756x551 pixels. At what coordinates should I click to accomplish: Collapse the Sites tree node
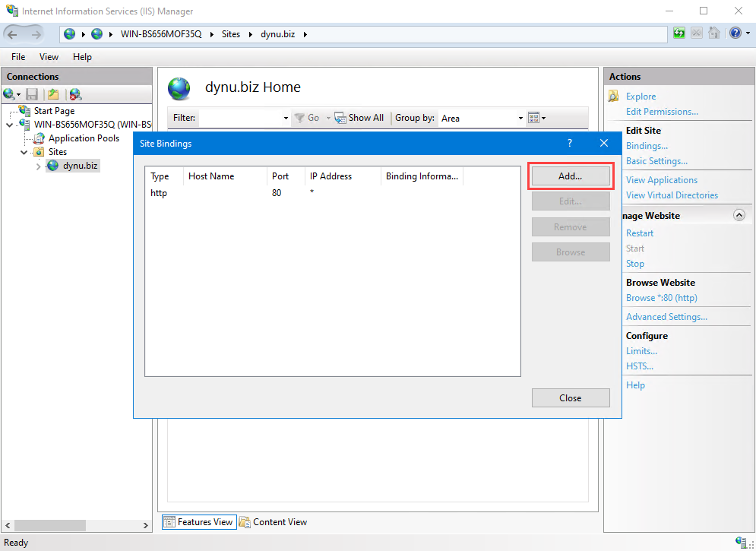coord(24,152)
